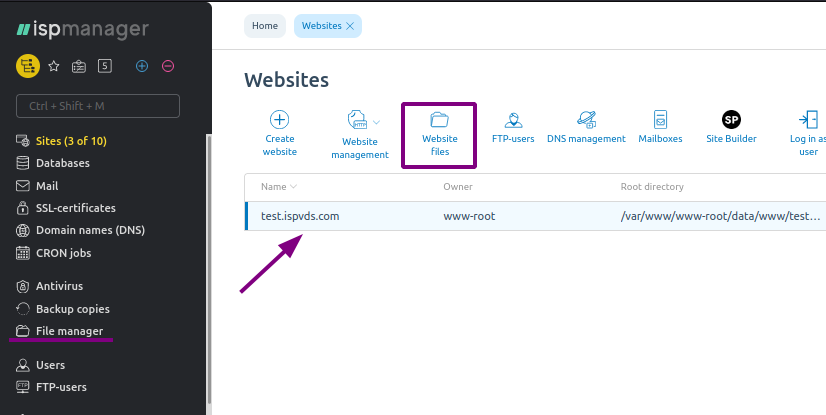Image resolution: width=826 pixels, height=415 pixels.
Task: Select the test.ispvds.com row
Action: (x=535, y=216)
